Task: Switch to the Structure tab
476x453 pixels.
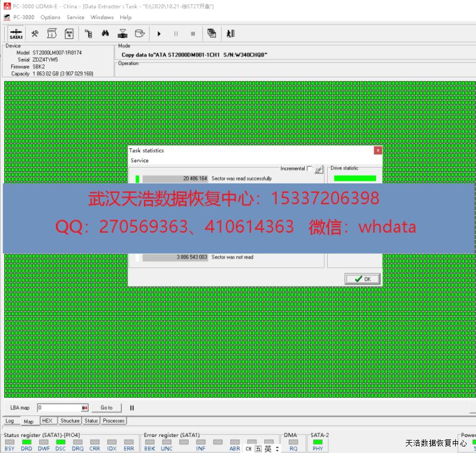Action: (x=70, y=421)
